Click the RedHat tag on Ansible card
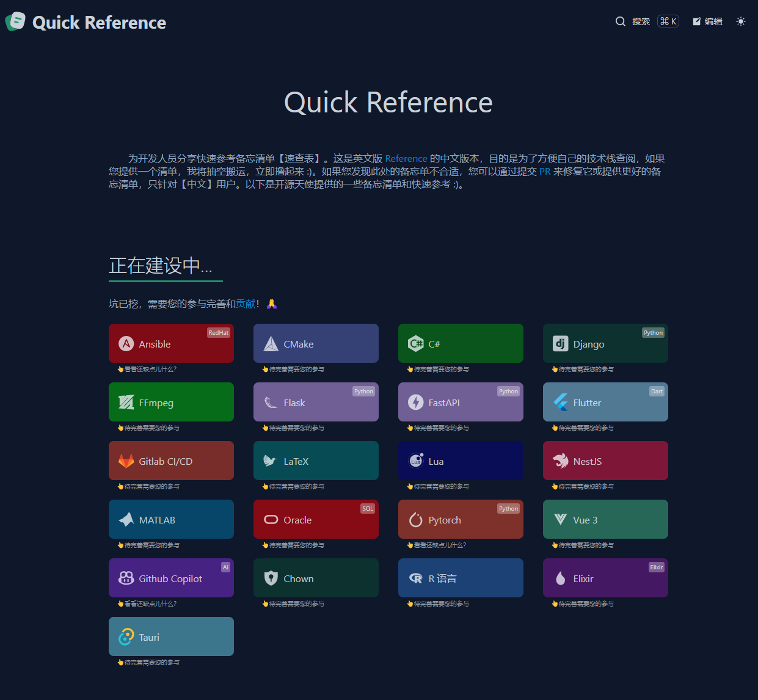 tap(218, 333)
